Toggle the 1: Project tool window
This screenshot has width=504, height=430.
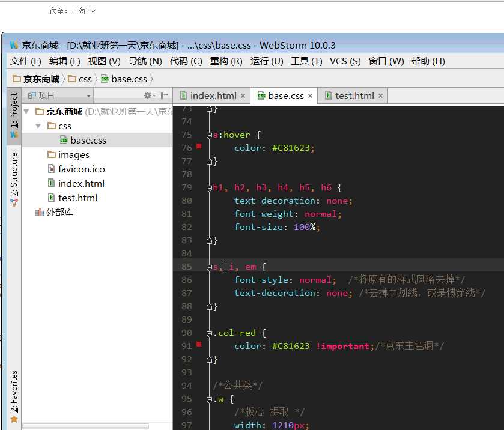pyautogui.click(x=14, y=115)
